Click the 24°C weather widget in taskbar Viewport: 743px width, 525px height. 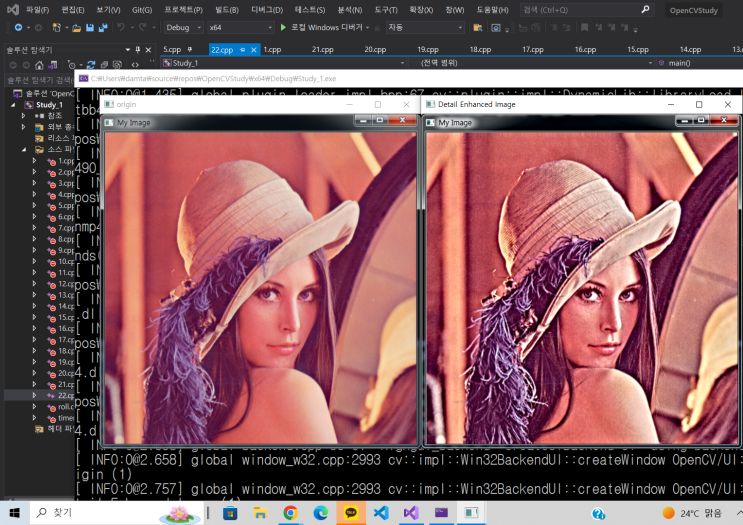(693, 513)
